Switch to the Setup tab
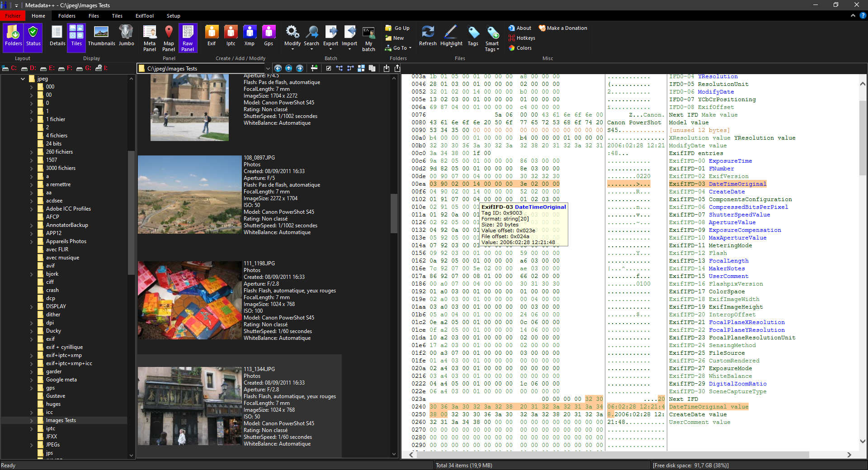 click(x=173, y=16)
